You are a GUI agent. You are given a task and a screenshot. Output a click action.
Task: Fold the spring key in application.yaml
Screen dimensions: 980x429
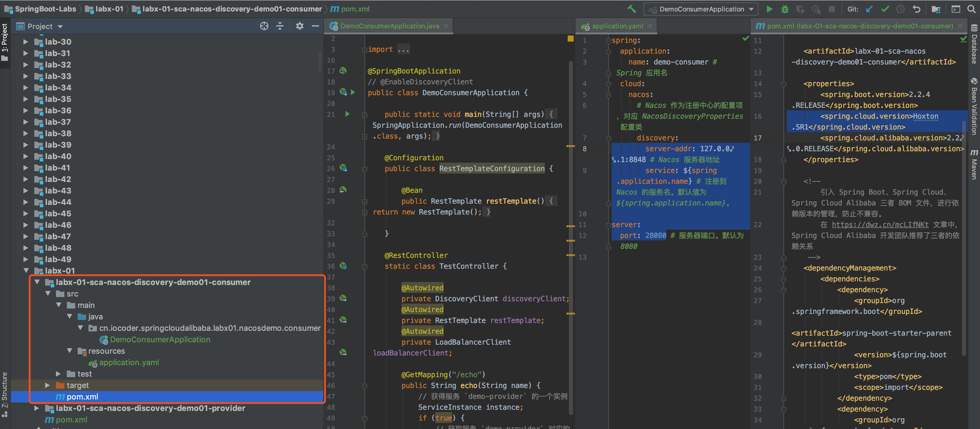tap(608, 40)
